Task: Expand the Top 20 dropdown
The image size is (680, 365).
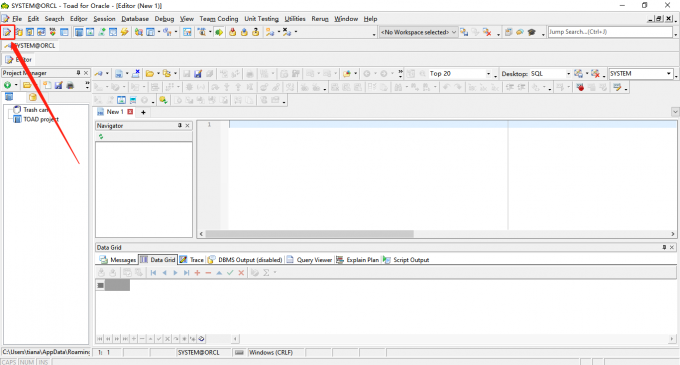Action: (x=488, y=74)
